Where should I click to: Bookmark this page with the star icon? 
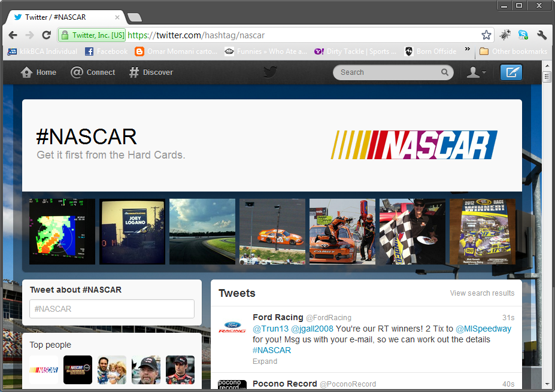tap(486, 35)
